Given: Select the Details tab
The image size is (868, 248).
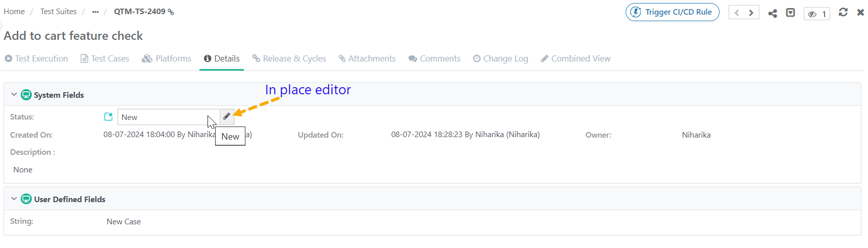Looking at the screenshot, I should point(222,58).
